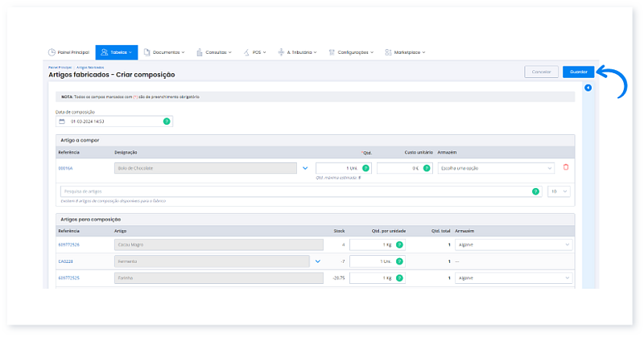Click the calendar icon in composition date field
The width and height of the screenshot is (644, 337).
point(62,121)
